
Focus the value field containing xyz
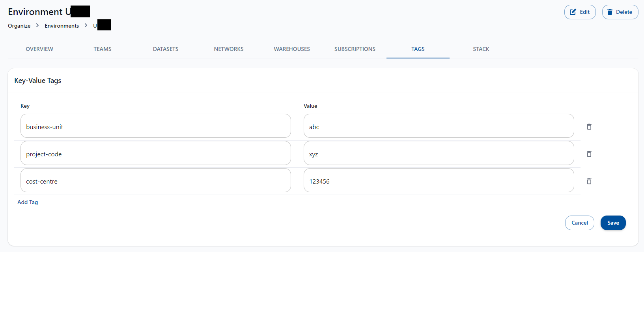click(439, 153)
